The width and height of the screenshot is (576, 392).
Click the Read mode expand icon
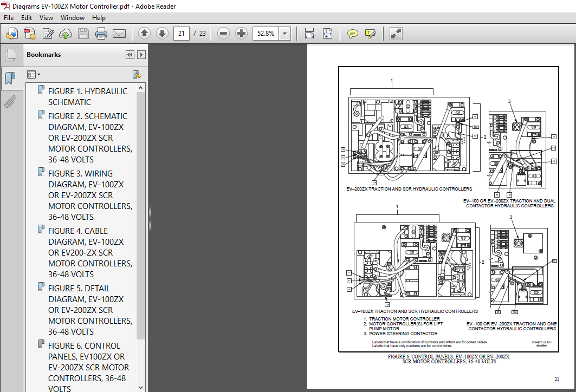396,34
